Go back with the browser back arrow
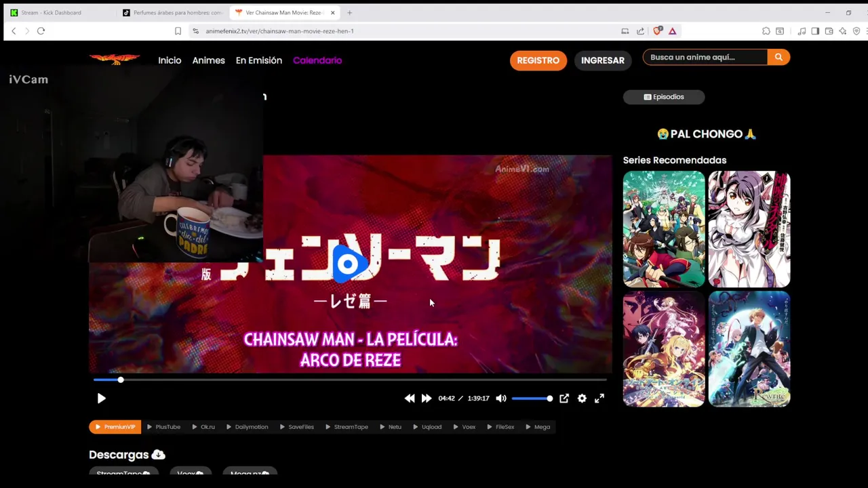Viewport: 868px width, 488px height. (x=14, y=31)
